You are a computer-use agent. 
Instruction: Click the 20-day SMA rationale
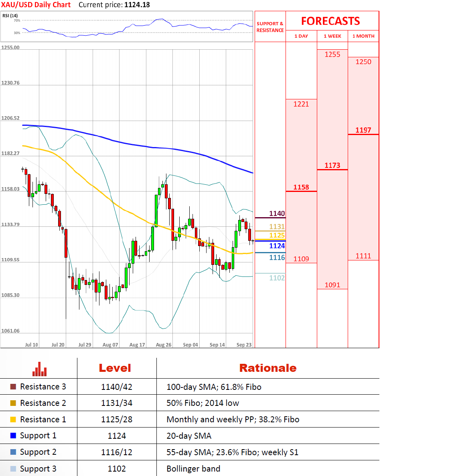tap(189, 436)
